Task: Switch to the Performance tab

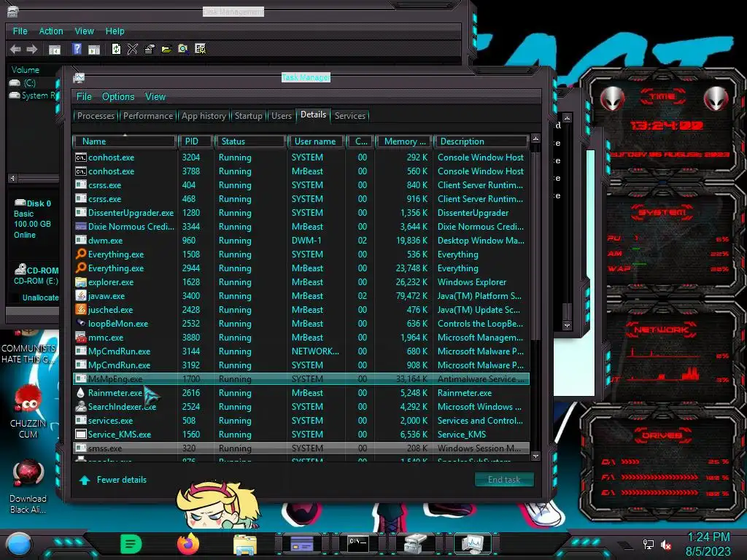Action: pos(148,116)
